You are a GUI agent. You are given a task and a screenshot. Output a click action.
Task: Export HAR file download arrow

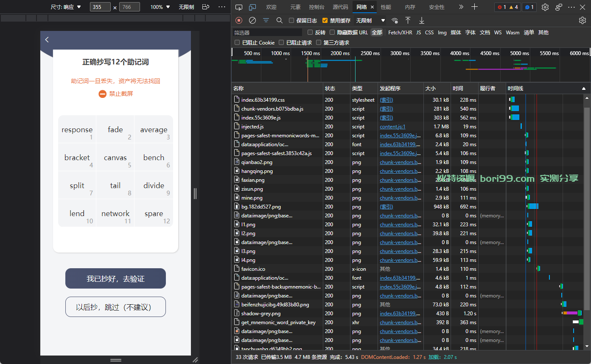point(421,20)
